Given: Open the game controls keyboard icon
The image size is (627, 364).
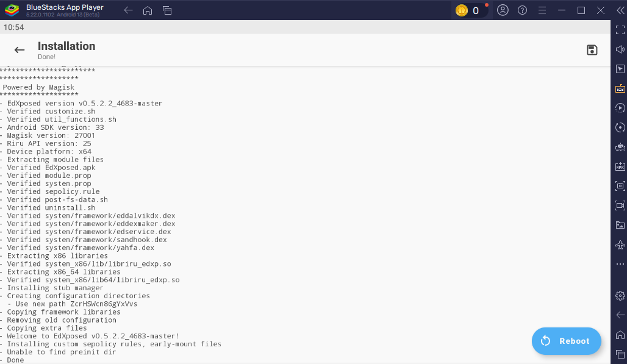Looking at the screenshot, I should coord(620,88).
